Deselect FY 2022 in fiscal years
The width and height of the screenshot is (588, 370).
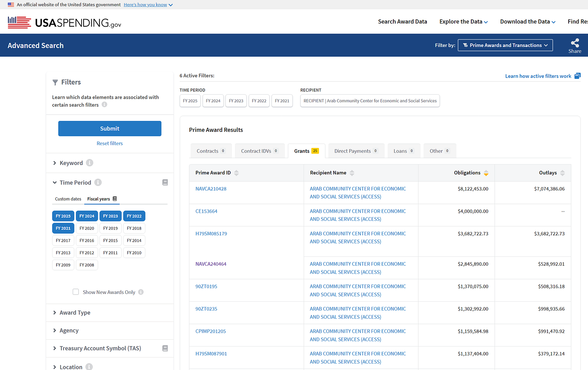[134, 216]
